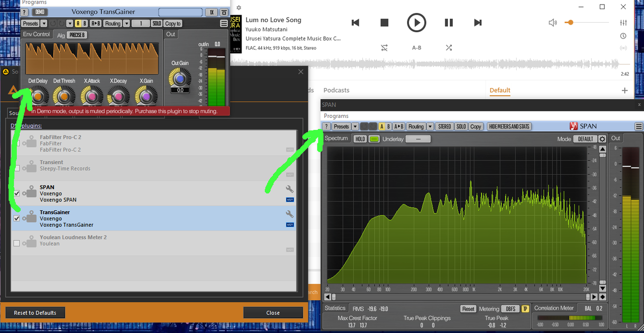644x333 pixels.
Task: Expand arrow next to SPAN Presets
Action: [355, 126]
